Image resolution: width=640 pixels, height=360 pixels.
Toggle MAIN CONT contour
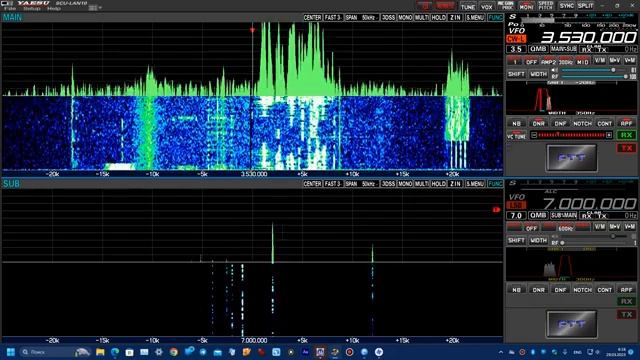coord(604,123)
